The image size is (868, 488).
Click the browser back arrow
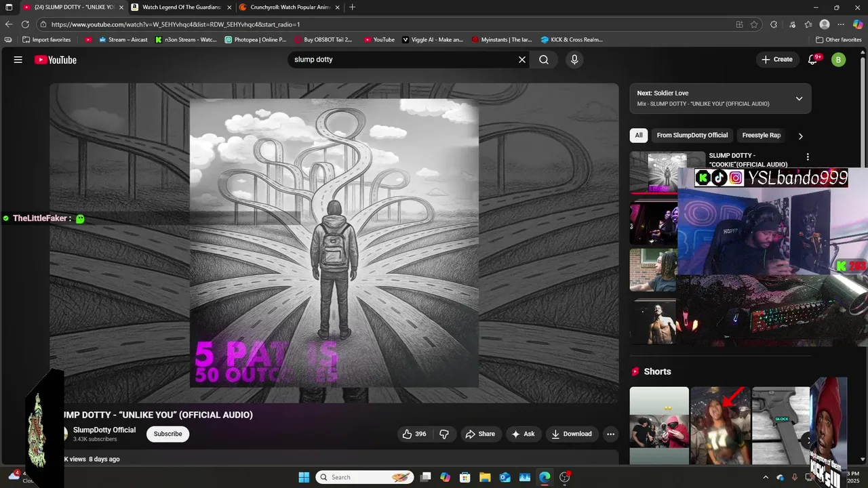[x=9, y=24]
